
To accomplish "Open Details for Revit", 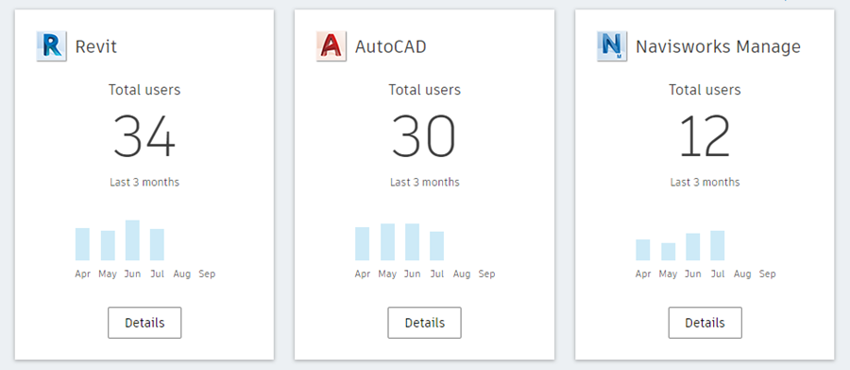I will (145, 323).
